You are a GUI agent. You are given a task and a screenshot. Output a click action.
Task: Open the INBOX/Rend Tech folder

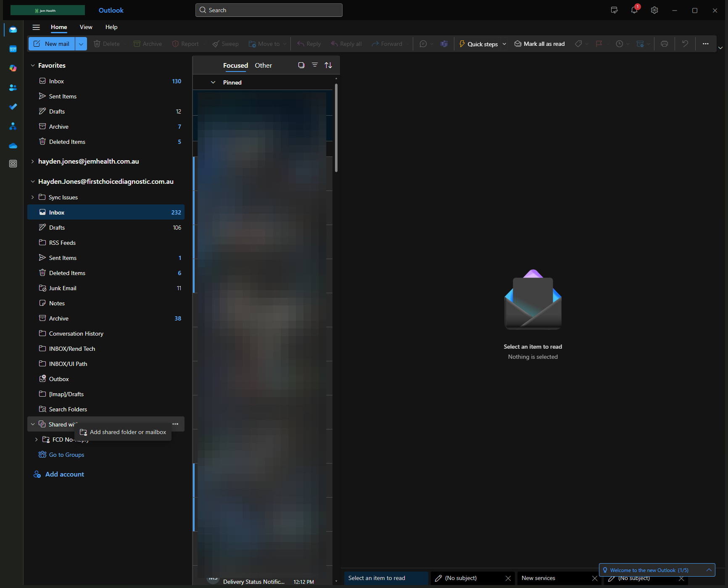pyautogui.click(x=106, y=349)
